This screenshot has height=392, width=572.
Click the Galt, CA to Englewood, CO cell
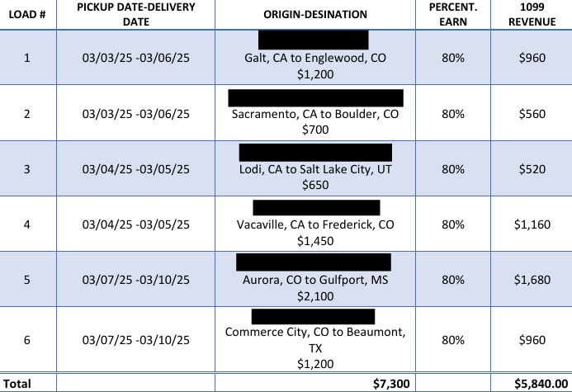point(315,57)
